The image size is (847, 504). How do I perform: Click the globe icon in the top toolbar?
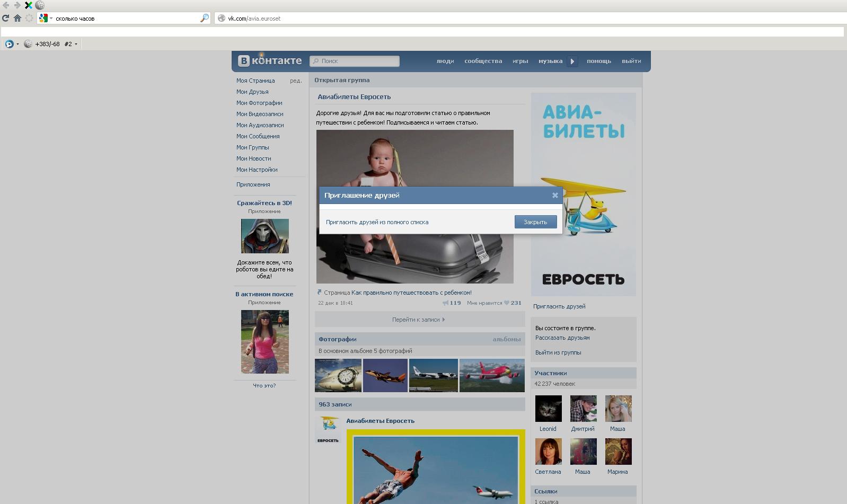click(x=40, y=5)
